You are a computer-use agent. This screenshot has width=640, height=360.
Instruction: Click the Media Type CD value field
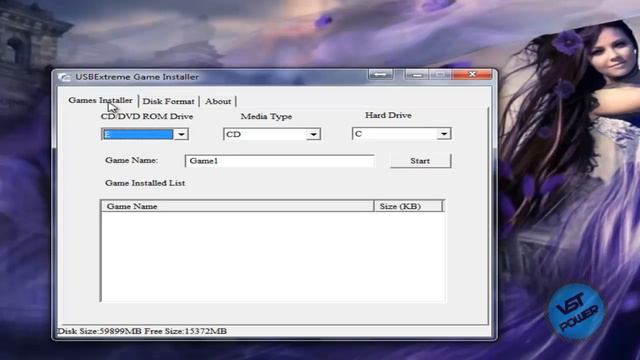[x=265, y=134]
